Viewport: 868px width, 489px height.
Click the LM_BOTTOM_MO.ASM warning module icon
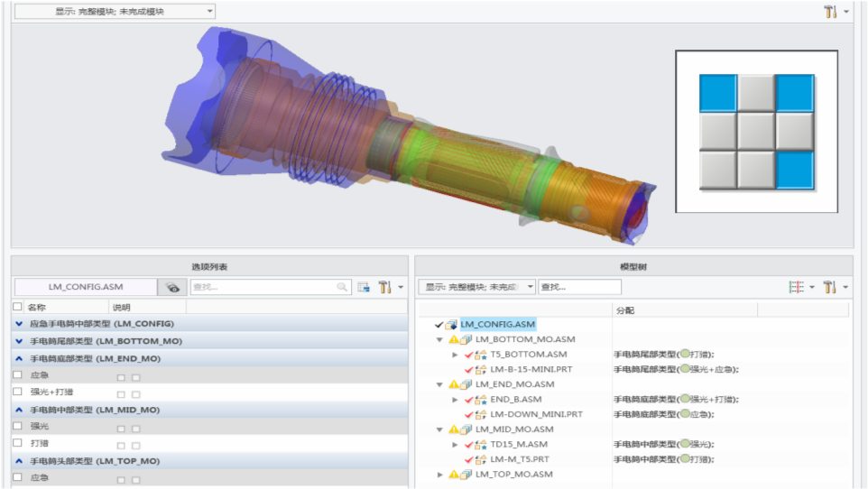pyautogui.click(x=460, y=339)
